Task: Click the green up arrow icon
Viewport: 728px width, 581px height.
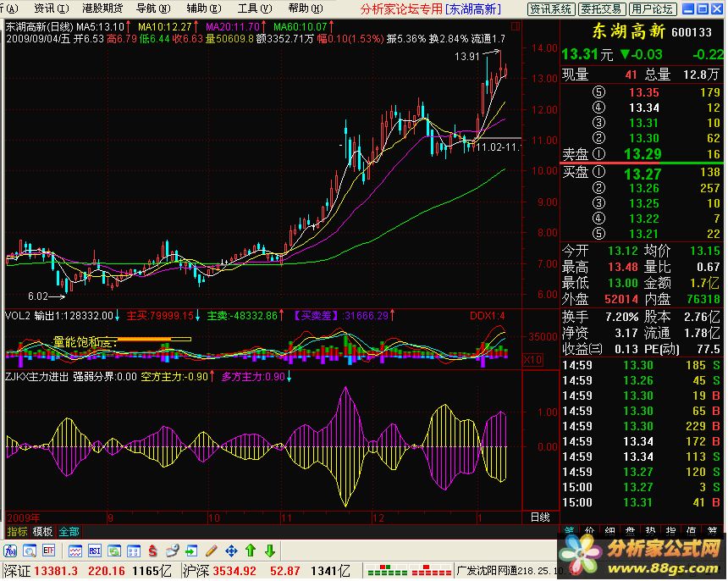Action: (x=251, y=551)
